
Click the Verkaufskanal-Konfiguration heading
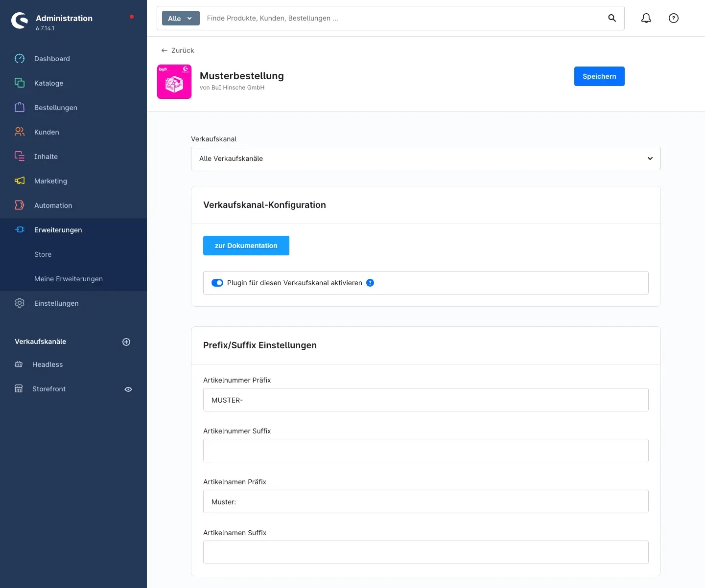coord(264,205)
